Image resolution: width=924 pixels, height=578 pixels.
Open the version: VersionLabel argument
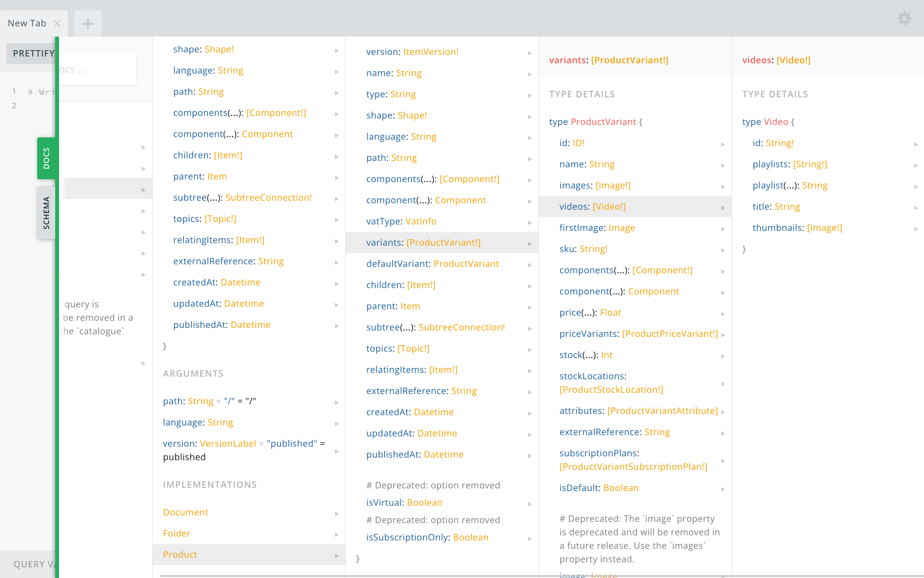tap(249, 450)
